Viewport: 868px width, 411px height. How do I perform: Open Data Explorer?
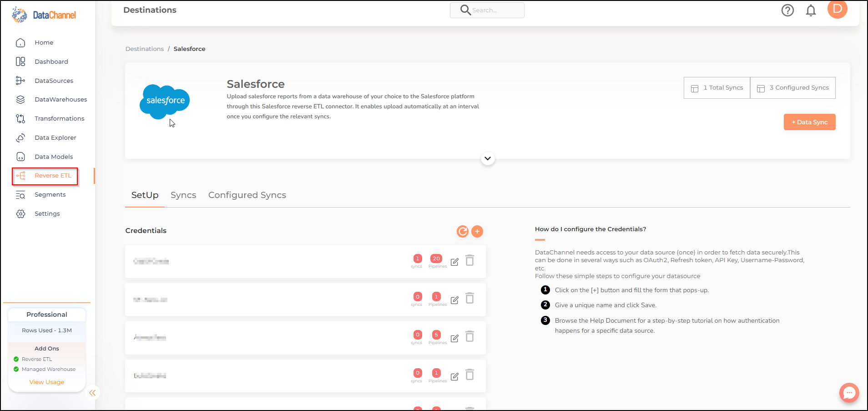tap(56, 137)
